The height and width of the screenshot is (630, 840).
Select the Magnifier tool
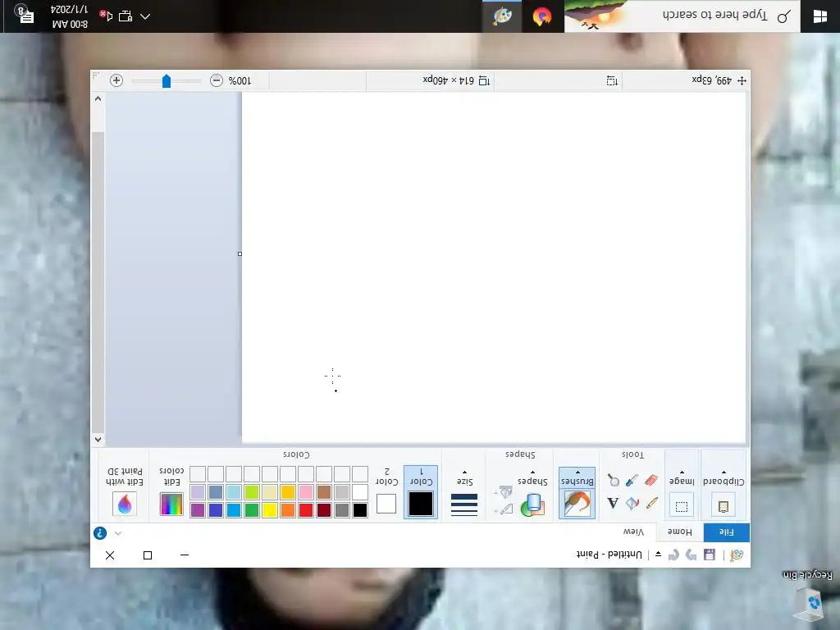(x=613, y=480)
